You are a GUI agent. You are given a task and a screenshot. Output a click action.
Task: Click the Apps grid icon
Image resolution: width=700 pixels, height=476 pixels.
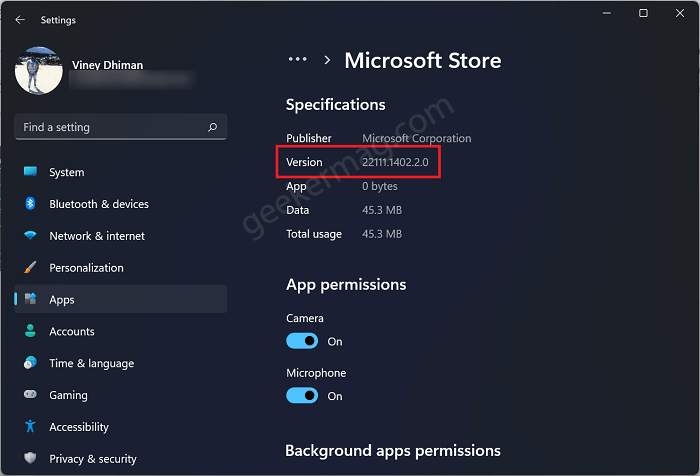point(30,299)
